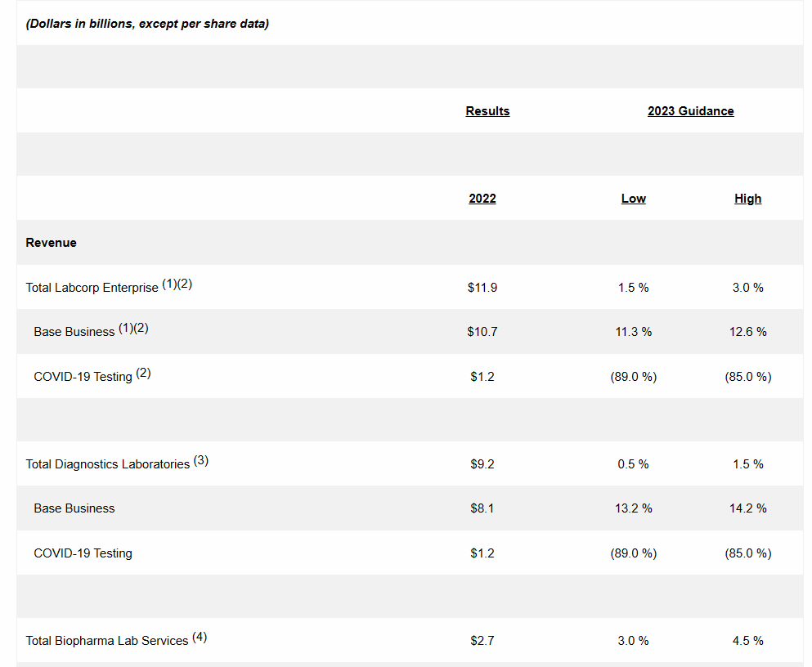The width and height of the screenshot is (812, 667).
Task: Select the 11.3 % low guidance cell
Action: 633,332
